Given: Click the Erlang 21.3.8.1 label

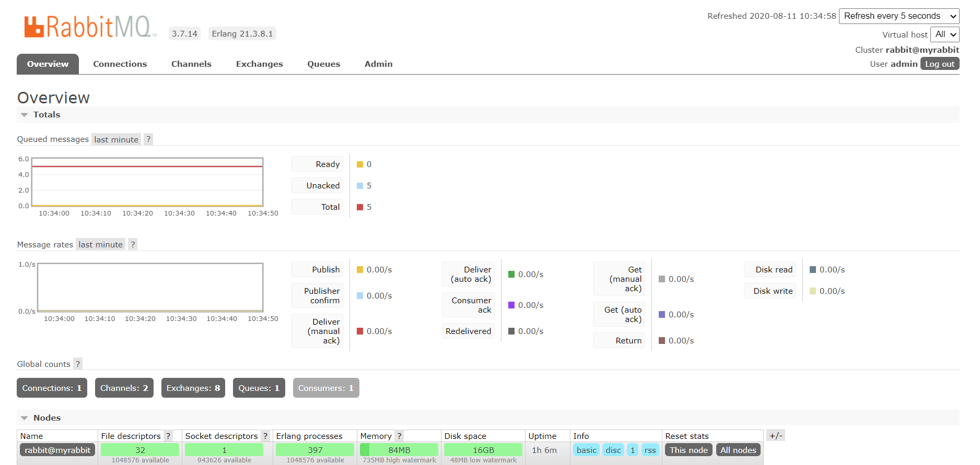Looking at the screenshot, I should (x=242, y=34).
